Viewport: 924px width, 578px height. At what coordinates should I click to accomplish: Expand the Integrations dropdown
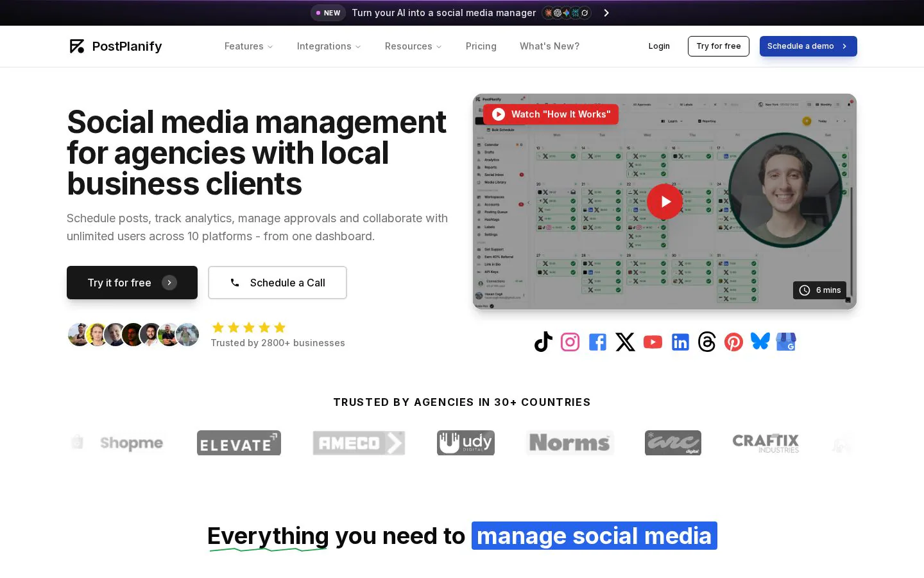coord(329,46)
